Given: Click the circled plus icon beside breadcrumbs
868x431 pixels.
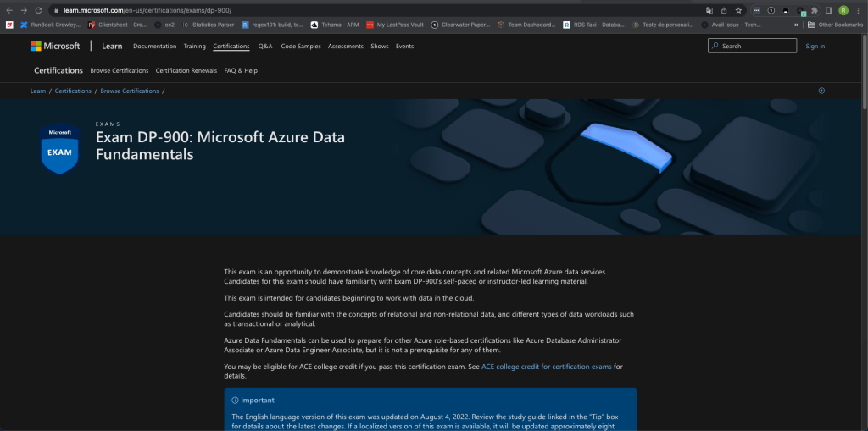Looking at the screenshot, I should pyautogui.click(x=821, y=91).
